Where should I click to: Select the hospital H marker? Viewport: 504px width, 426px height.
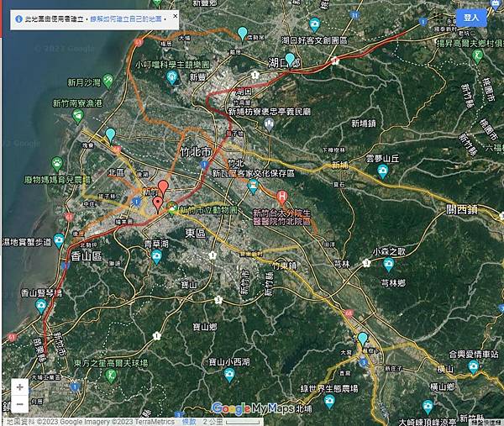pyautogui.click(x=282, y=198)
